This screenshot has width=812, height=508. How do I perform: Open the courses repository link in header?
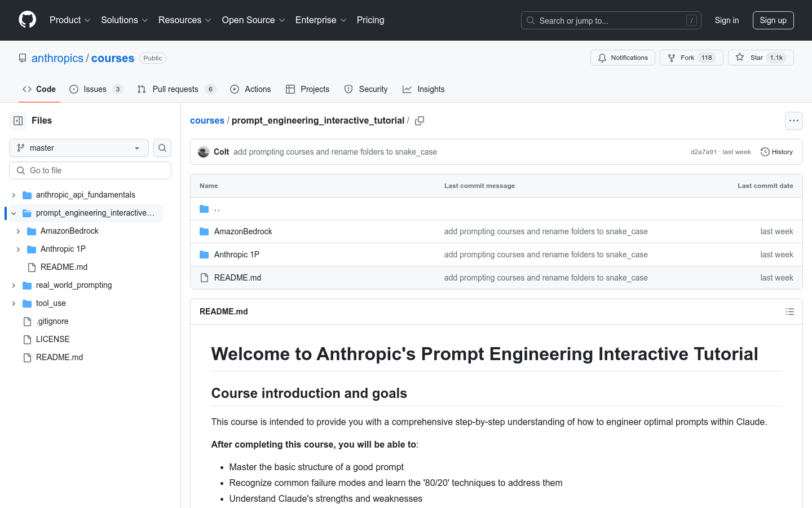point(113,58)
